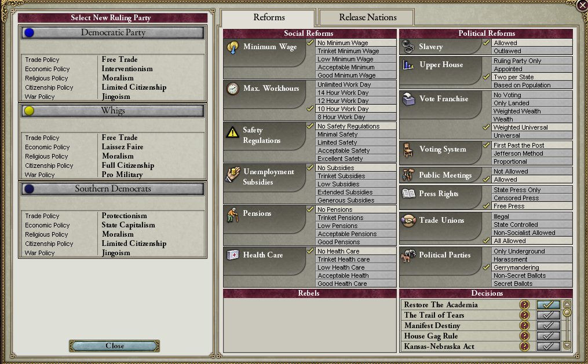This screenshot has width=588, height=364.
Task: Click the Democratic Party blue color dot
Action: tap(29, 32)
